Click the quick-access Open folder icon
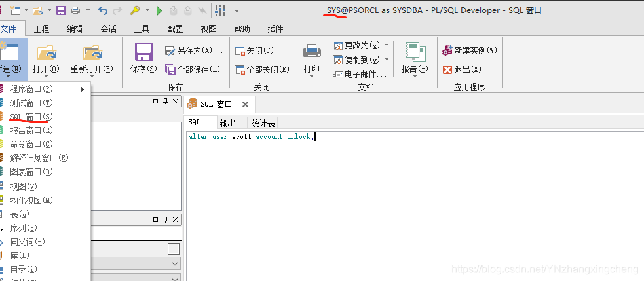 [x=39, y=10]
